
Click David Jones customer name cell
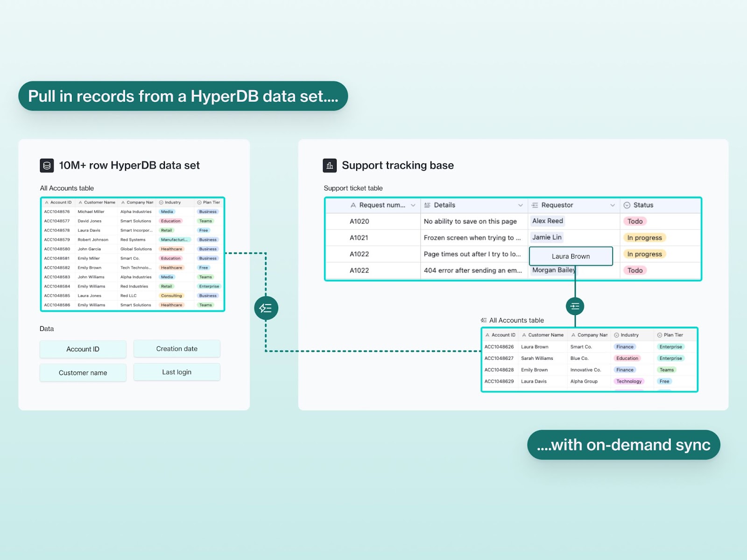(90, 221)
